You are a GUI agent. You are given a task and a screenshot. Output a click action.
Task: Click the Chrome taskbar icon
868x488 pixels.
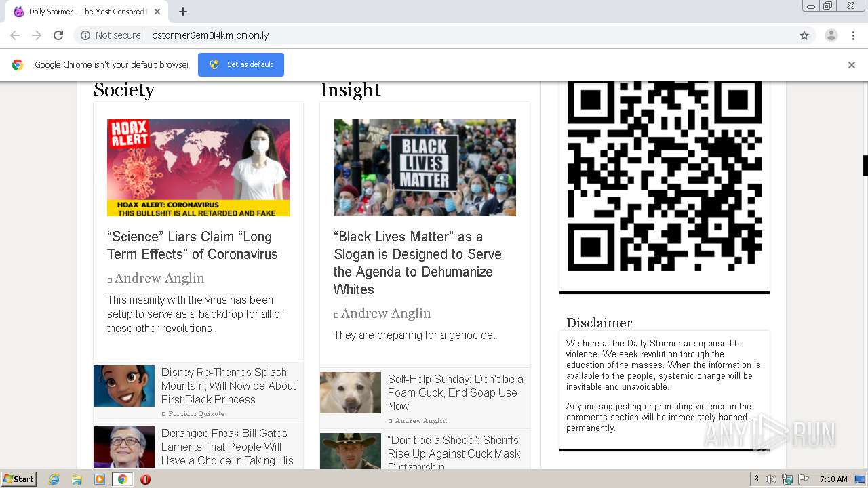click(122, 479)
